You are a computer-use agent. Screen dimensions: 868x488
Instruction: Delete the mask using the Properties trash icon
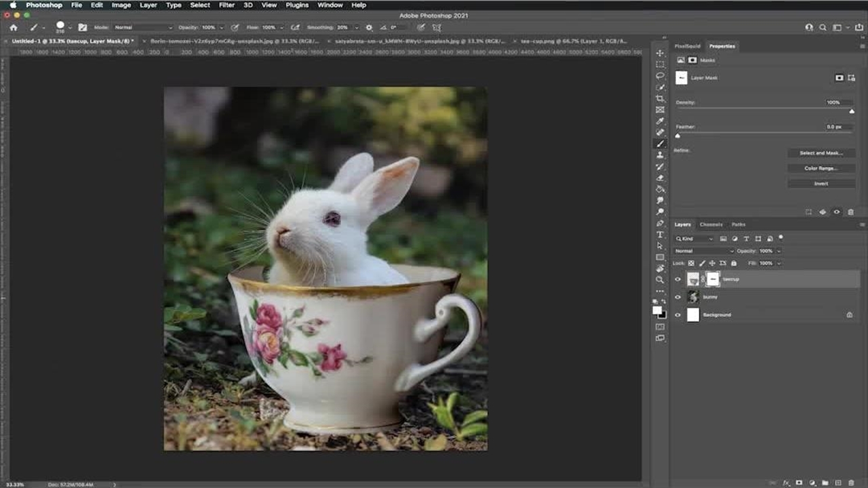(851, 212)
